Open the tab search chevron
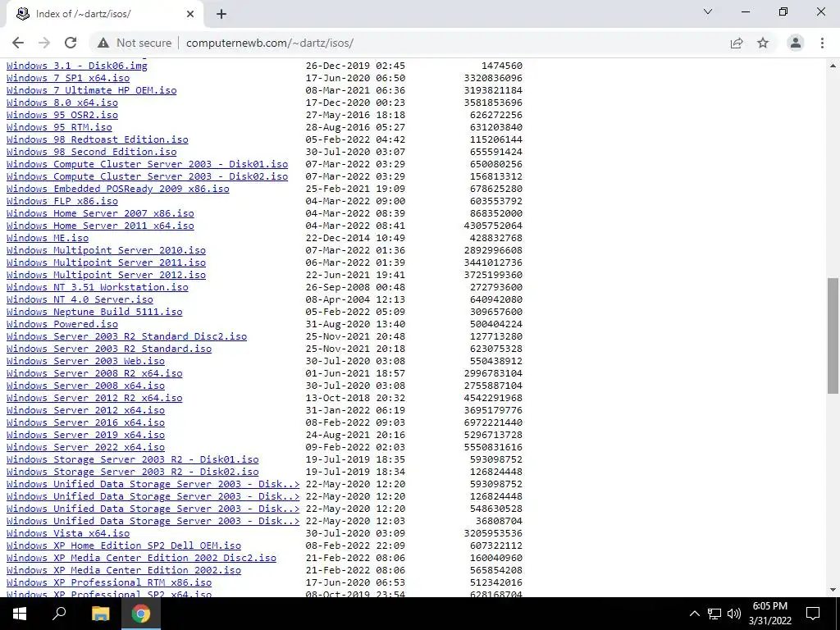The width and height of the screenshot is (840, 630). (708, 11)
